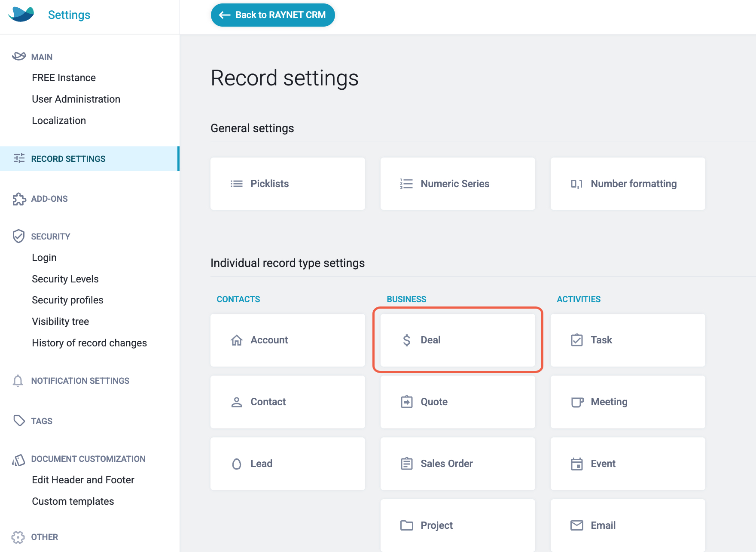Image resolution: width=756 pixels, height=552 pixels.
Task: Click the Security shield icon
Action: [x=18, y=236]
